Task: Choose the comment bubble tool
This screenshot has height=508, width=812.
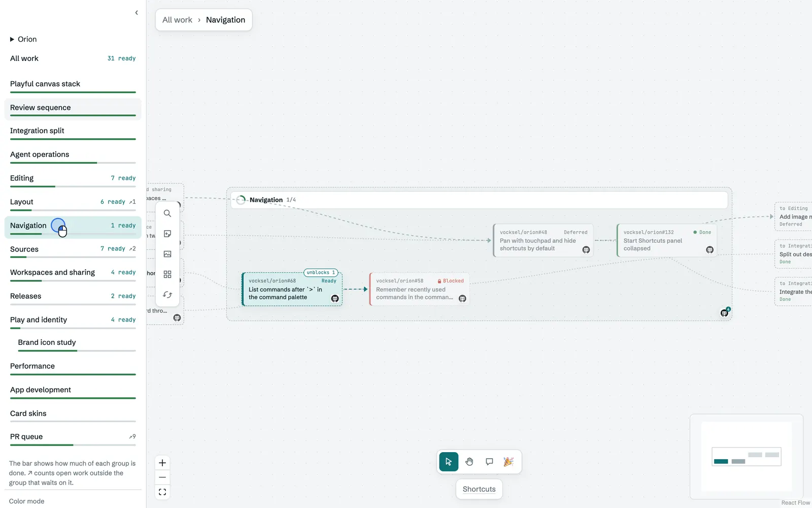Action: 489,462
